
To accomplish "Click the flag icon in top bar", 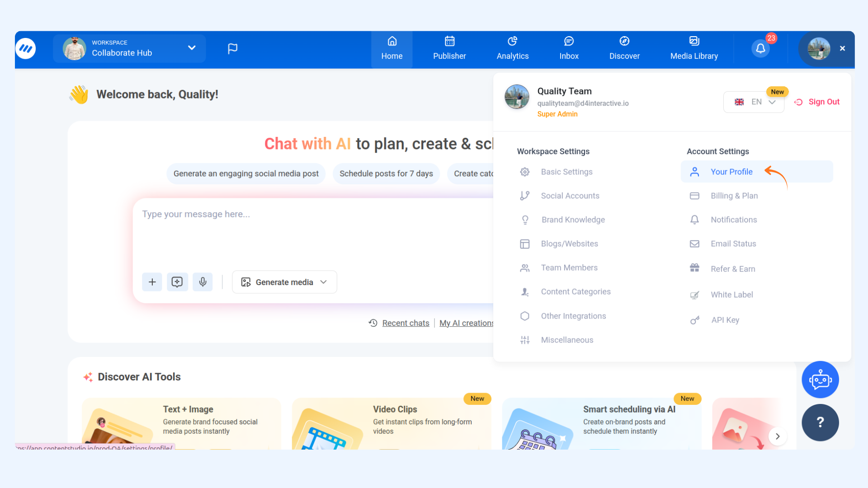I will pyautogui.click(x=232, y=48).
